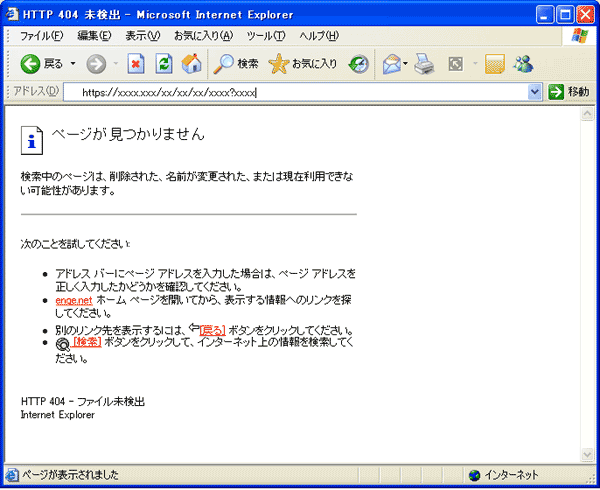This screenshot has height=490, width=600.
Task: Click the info document icon beside heading
Action: [x=32, y=140]
